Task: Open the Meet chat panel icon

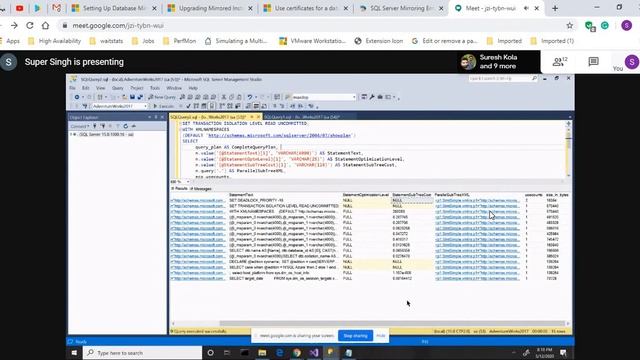Action: coord(593,62)
